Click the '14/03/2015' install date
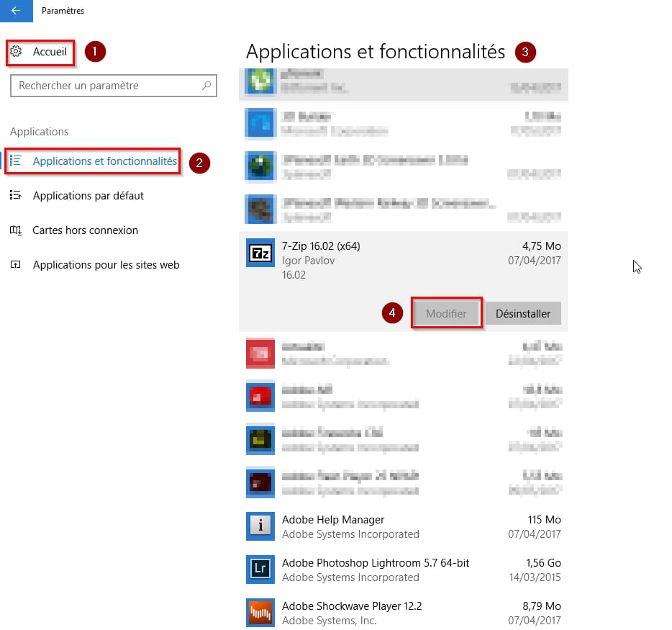 [535, 577]
